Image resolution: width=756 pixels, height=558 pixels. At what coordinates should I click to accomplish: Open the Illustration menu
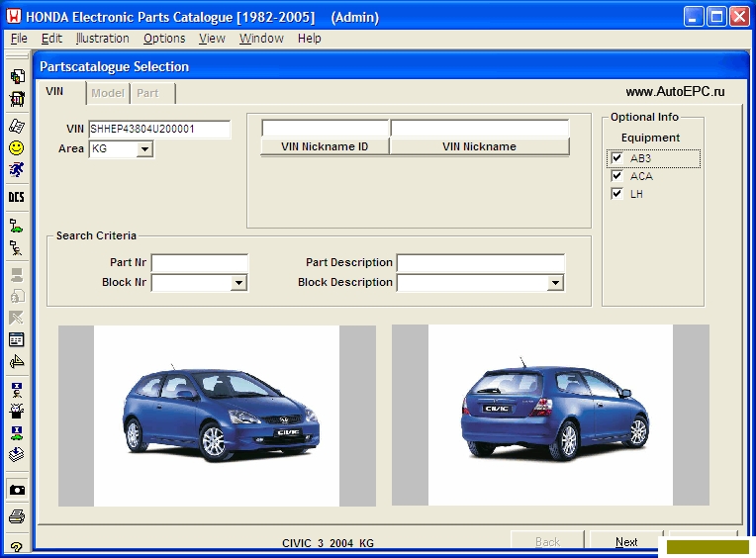click(103, 38)
